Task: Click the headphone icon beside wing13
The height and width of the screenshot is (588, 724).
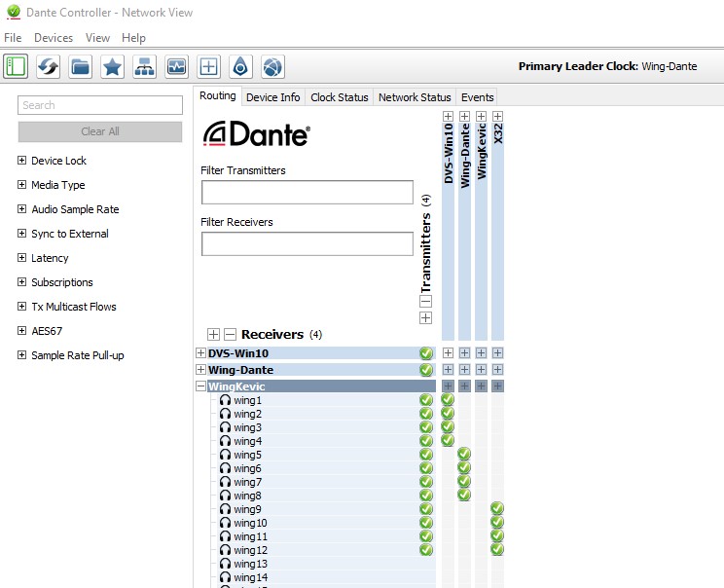Action: click(x=226, y=564)
